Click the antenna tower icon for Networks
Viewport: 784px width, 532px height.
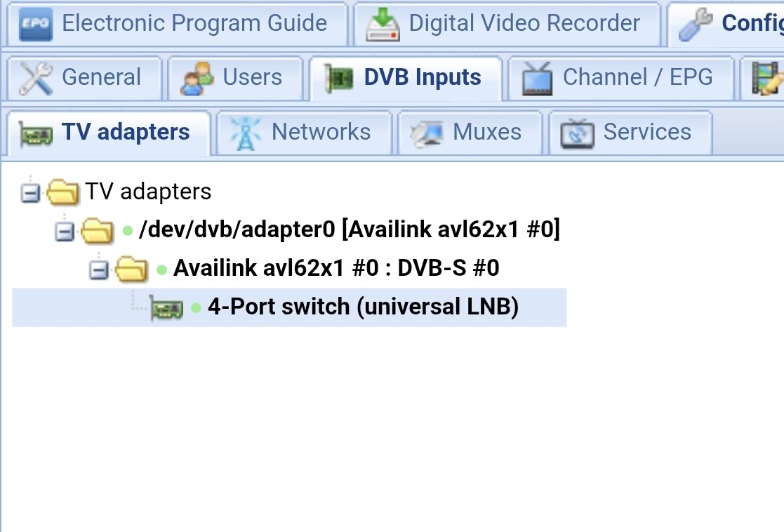245,133
